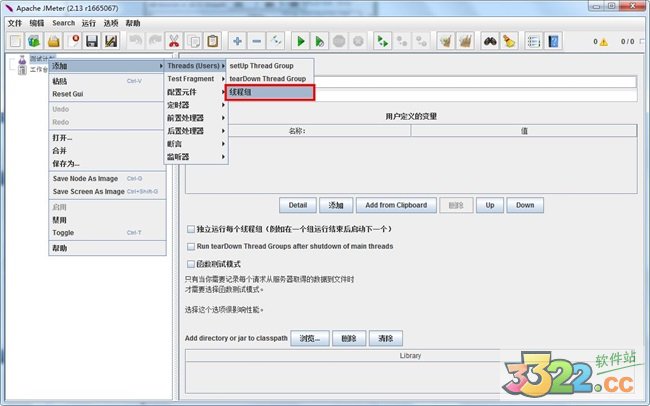Open the Search menu in menu bar
This screenshot has width=650, height=406.
[63, 23]
